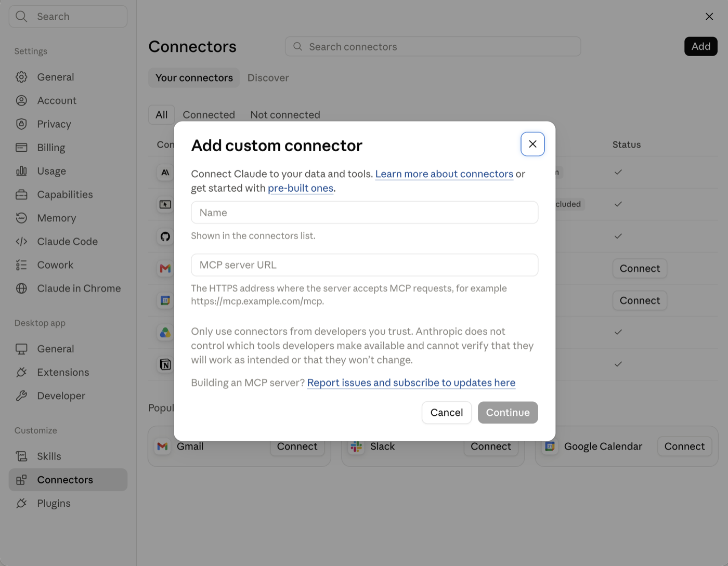Focus the MCP server URL field
728x566 pixels.
point(365,265)
